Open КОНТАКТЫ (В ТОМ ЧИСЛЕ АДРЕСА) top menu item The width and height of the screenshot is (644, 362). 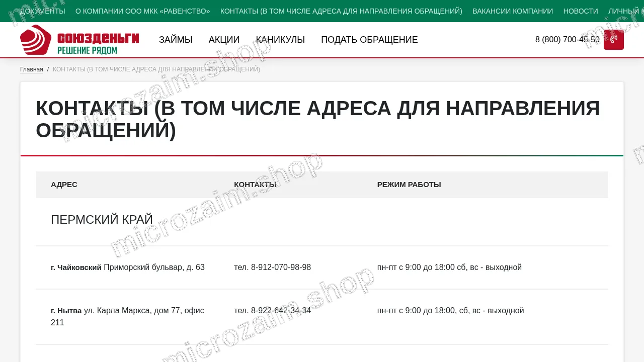[x=341, y=11]
